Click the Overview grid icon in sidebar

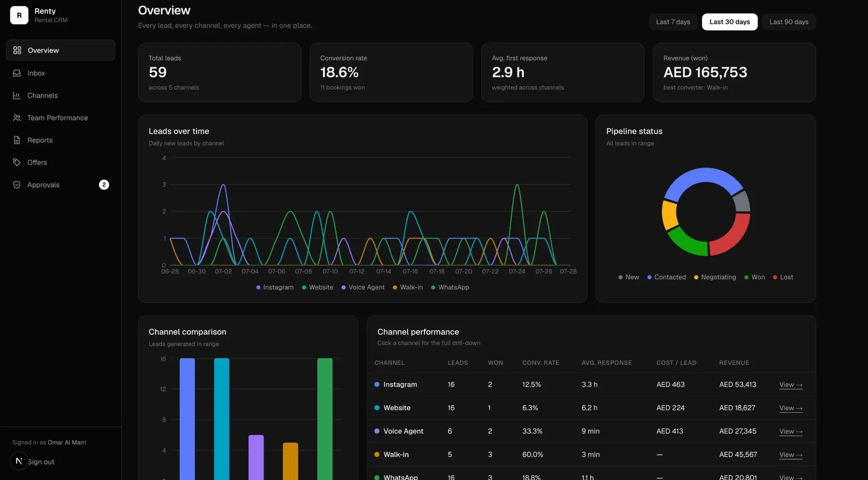[17, 50]
